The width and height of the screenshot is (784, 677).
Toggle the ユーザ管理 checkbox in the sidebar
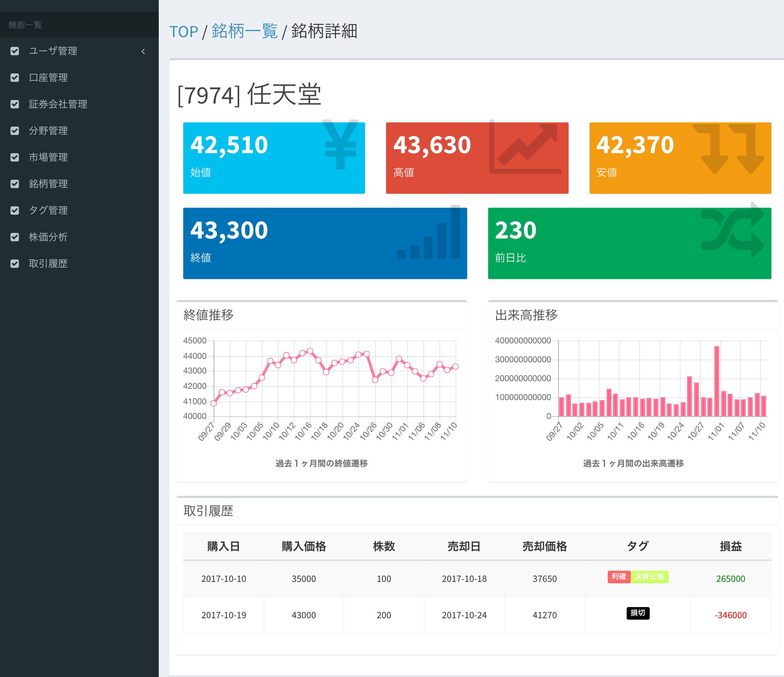coord(15,51)
